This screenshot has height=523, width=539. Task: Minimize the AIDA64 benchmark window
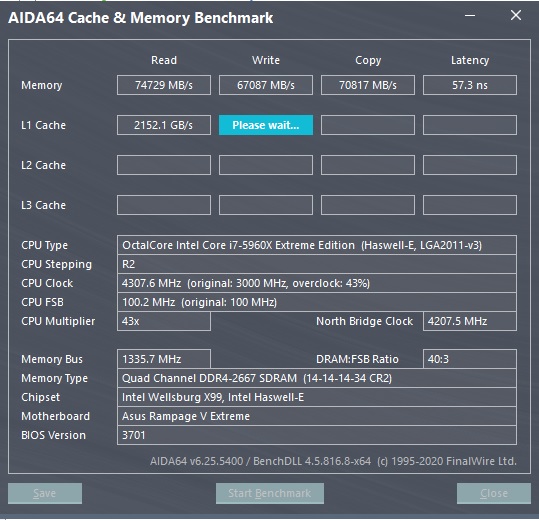[470, 15]
